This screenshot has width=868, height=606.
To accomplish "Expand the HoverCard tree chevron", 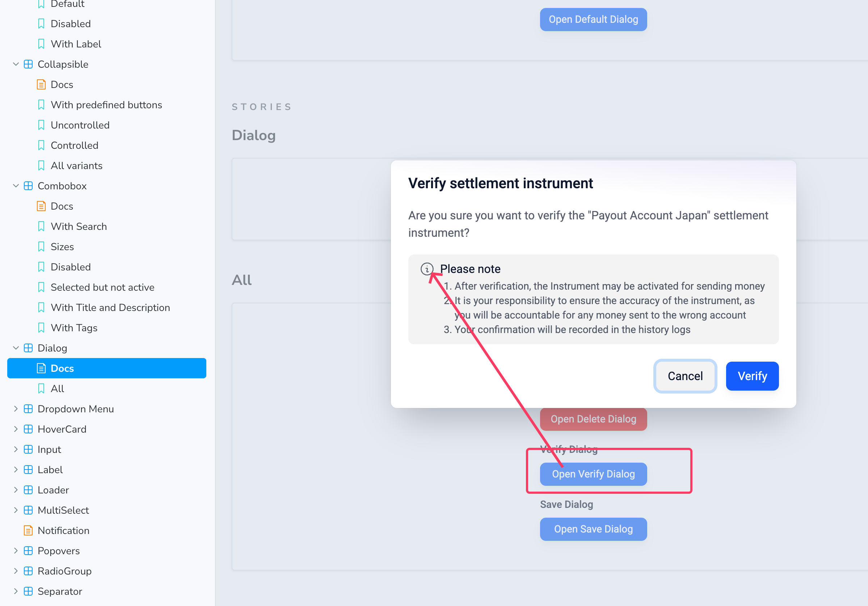I will (16, 429).
